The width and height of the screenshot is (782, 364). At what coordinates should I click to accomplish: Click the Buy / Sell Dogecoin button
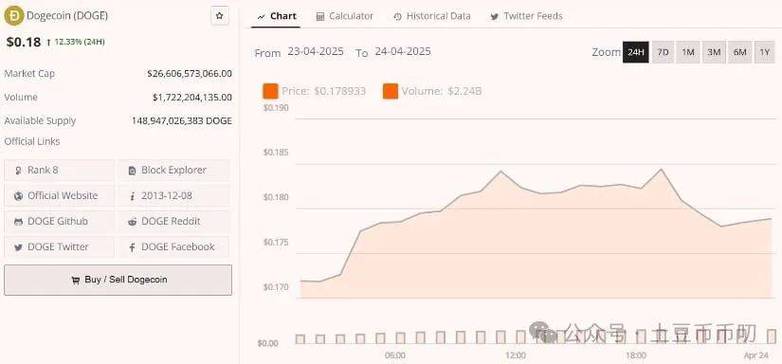pos(118,280)
